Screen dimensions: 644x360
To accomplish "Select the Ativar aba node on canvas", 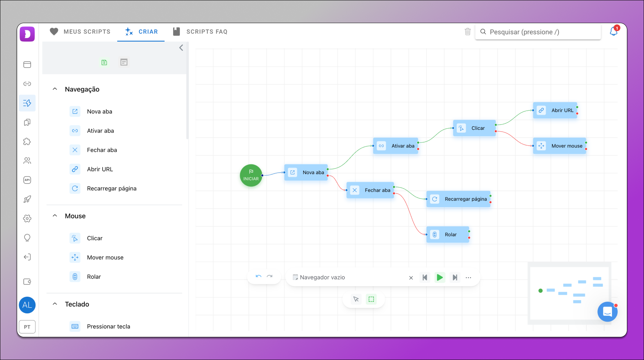I will point(396,145).
